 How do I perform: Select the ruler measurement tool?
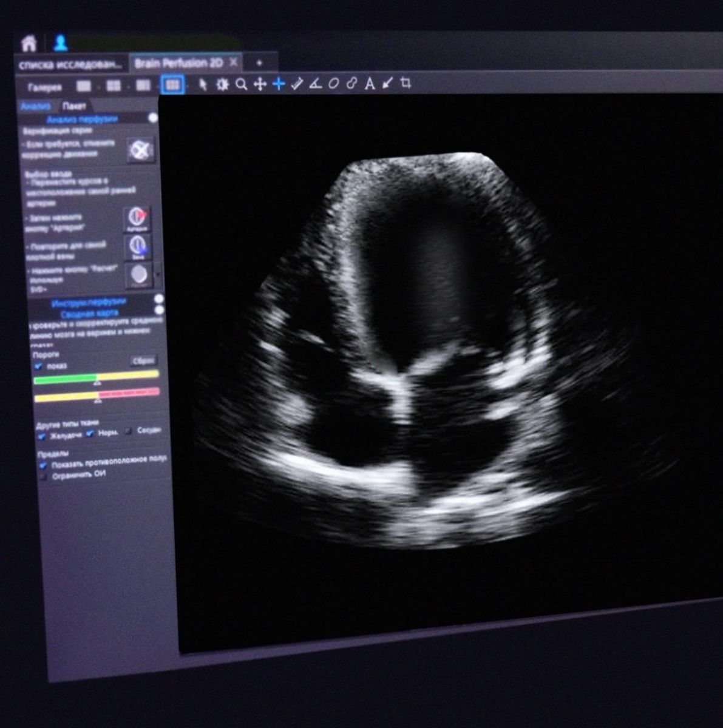pyautogui.click(x=297, y=84)
